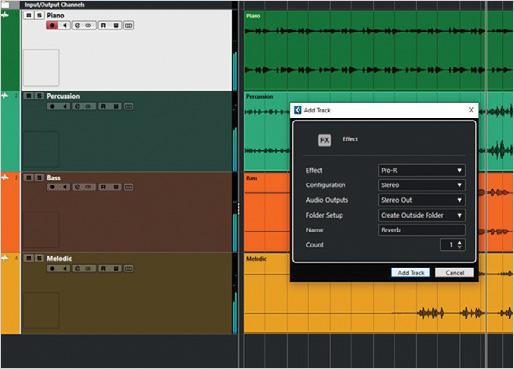This screenshot has height=369, width=514.
Task: Solo the Piano track
Action: pyautogui.click(x=39, y=15)
